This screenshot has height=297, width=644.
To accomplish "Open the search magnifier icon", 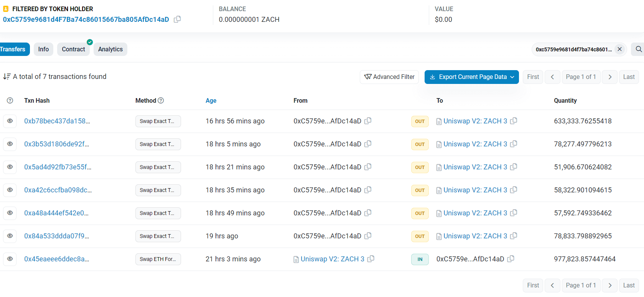I will tap(639, 49).
